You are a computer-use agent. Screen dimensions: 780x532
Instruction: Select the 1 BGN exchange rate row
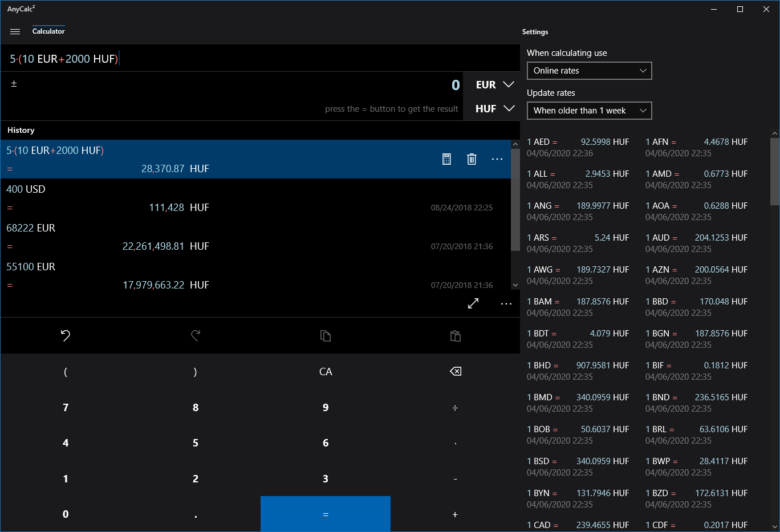point(697,339)
